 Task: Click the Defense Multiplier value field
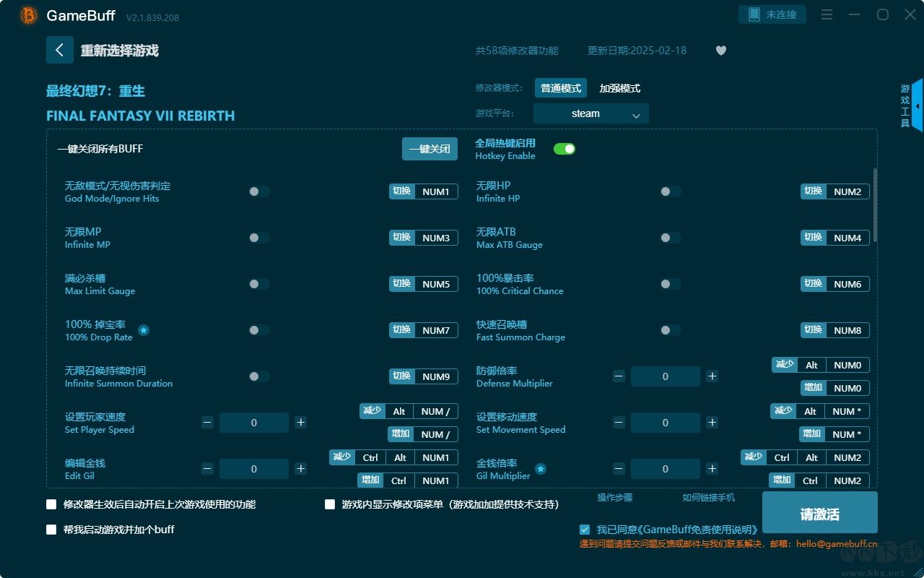tap(666, 376)
